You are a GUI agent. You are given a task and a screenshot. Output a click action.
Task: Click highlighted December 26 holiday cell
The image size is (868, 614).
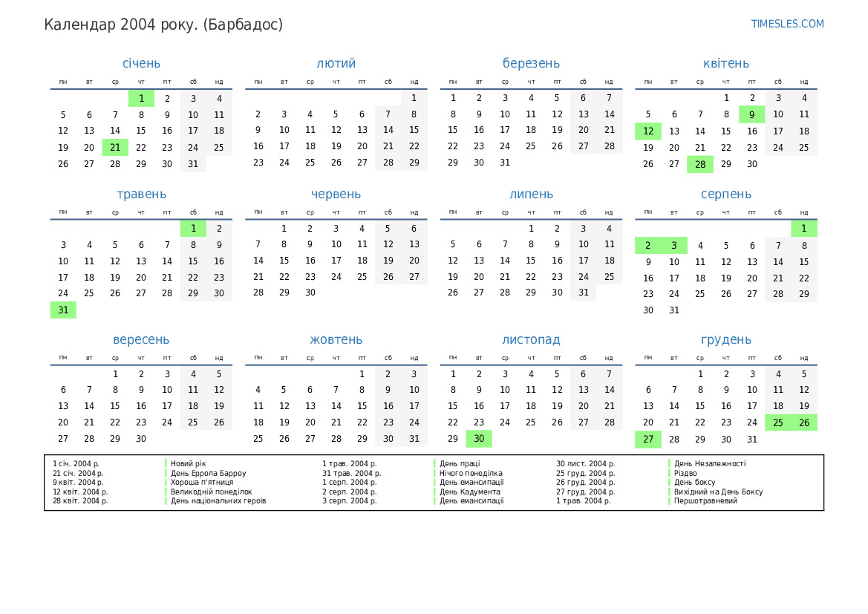[x=804, y=422]
